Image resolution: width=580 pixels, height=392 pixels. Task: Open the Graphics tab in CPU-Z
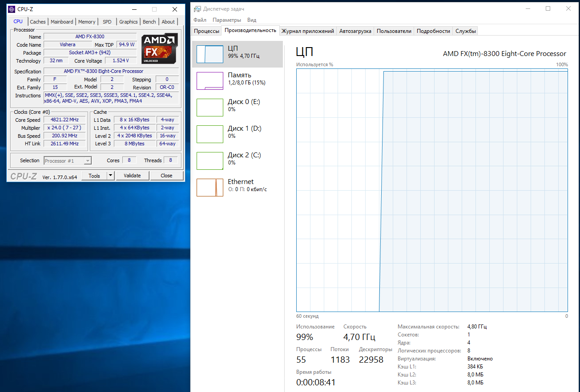pos(129,22)
